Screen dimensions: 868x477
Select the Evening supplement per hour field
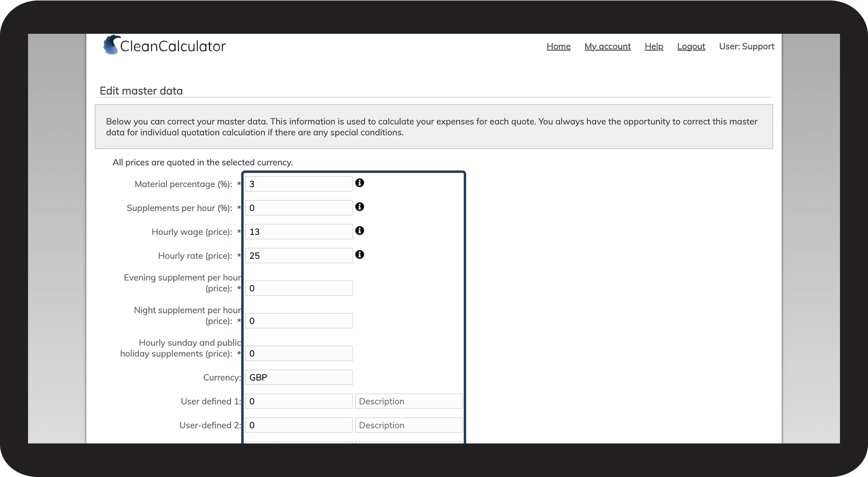(299, 288)
